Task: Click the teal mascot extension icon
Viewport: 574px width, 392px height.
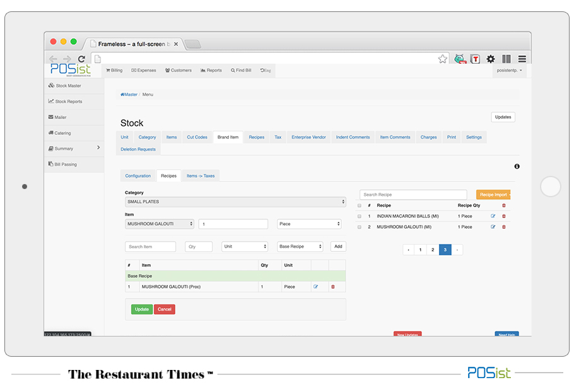Action: click(460, 59)
